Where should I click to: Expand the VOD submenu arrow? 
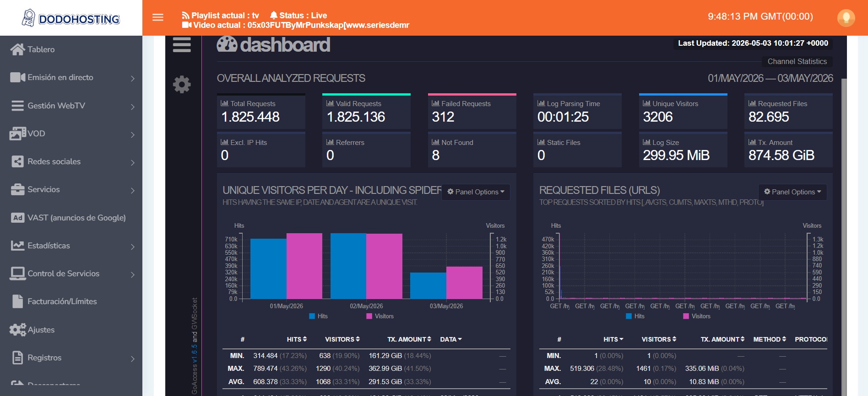click(133, 134)
